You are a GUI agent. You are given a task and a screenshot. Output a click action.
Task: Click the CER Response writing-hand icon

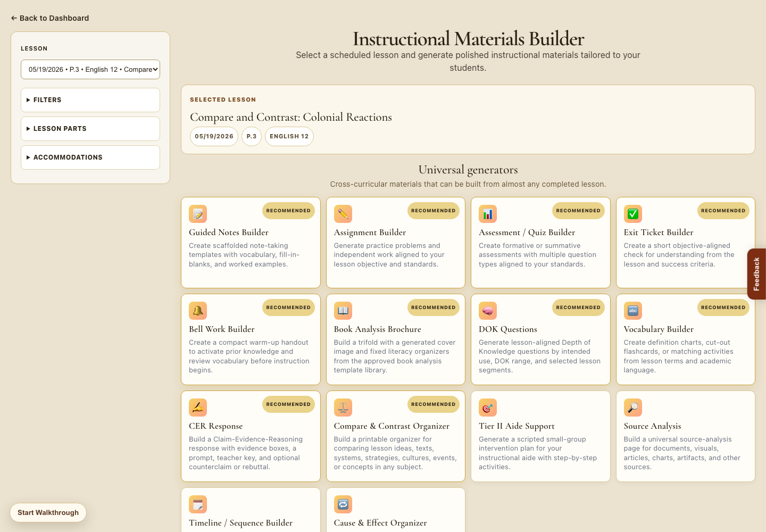click(x=198, y=408)
